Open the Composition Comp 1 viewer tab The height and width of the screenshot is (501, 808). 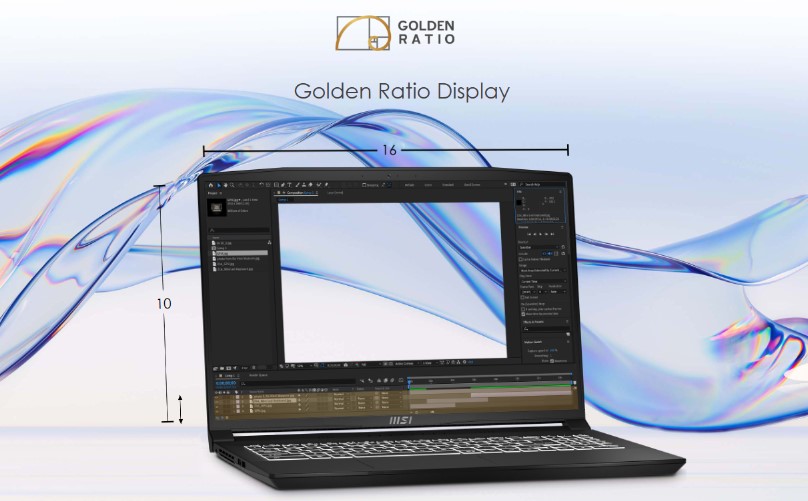(298, 193)
